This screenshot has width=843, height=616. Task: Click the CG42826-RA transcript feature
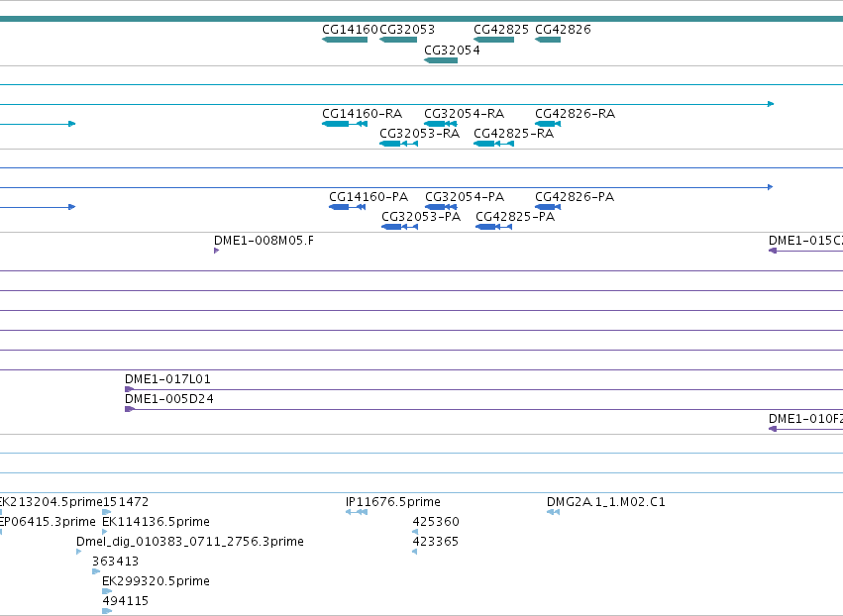click(x=548, y=124)
